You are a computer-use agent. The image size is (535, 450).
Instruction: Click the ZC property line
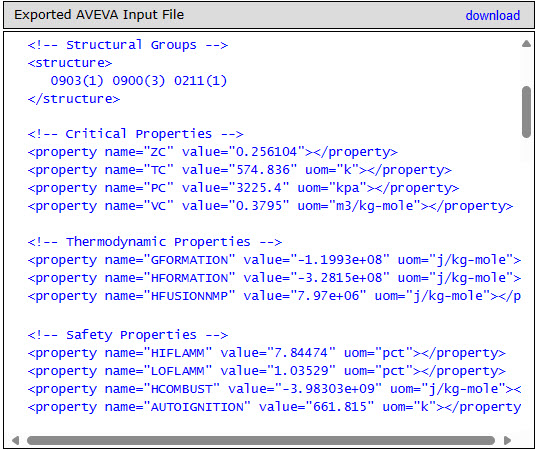pos(213,152)
